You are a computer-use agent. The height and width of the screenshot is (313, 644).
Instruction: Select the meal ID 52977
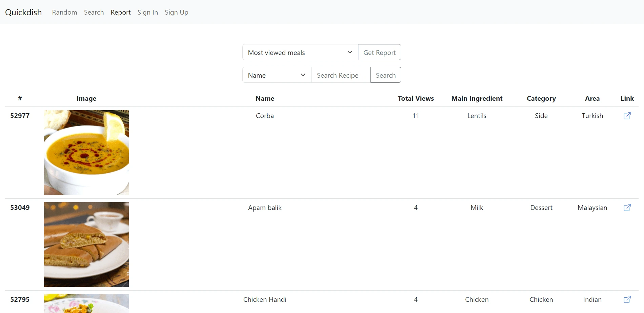[x=20, y=116]
